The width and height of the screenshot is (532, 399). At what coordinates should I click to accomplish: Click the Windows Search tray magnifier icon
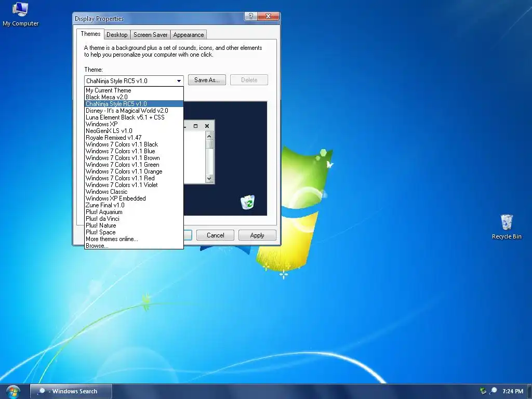coord(494,391)
